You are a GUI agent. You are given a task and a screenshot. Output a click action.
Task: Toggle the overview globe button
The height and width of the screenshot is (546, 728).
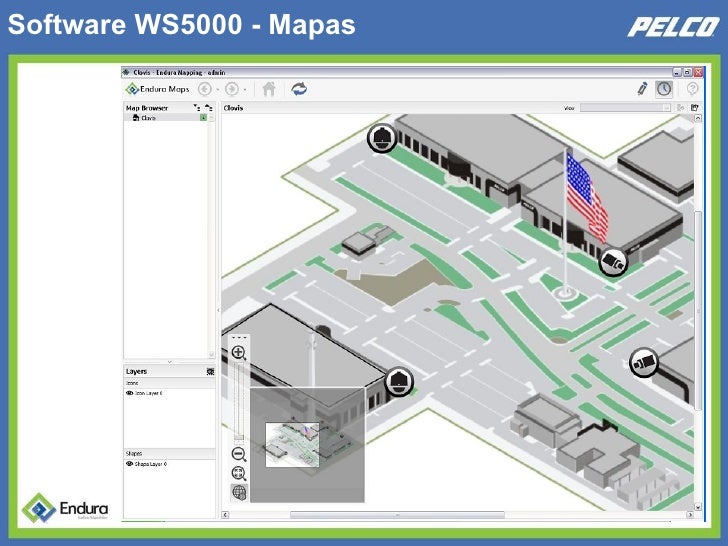[239, 493]
